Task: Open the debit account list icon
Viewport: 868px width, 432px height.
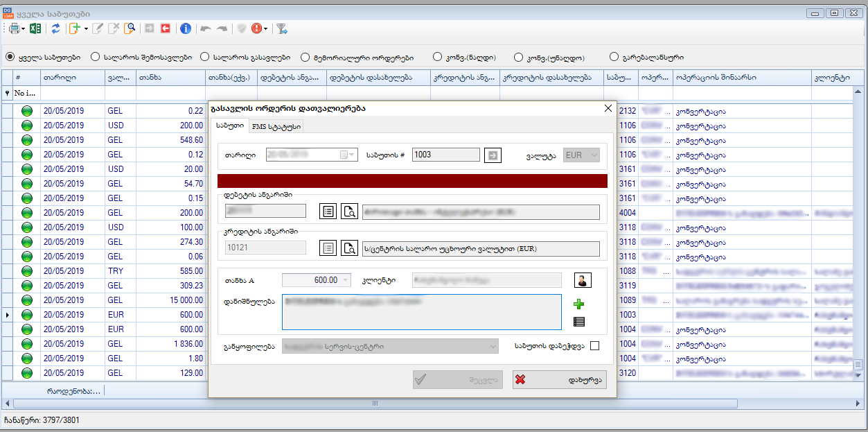Action: (x=328, y=211)
